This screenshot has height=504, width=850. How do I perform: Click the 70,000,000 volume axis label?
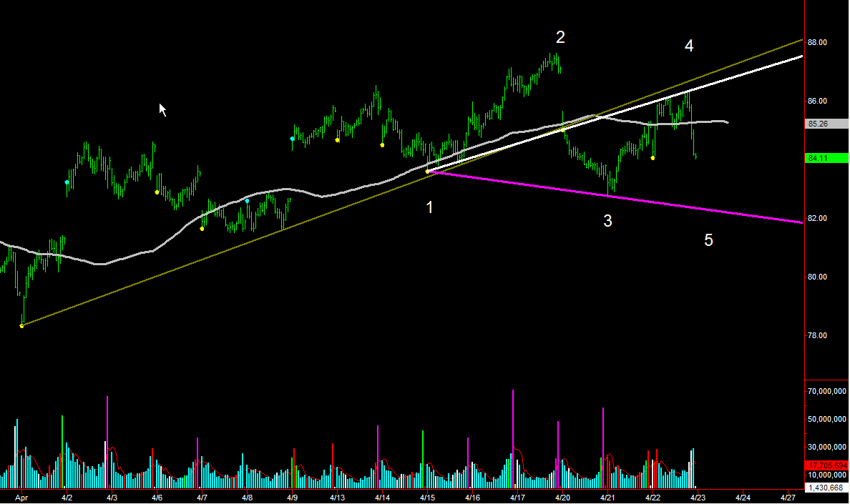pos(826,391)
